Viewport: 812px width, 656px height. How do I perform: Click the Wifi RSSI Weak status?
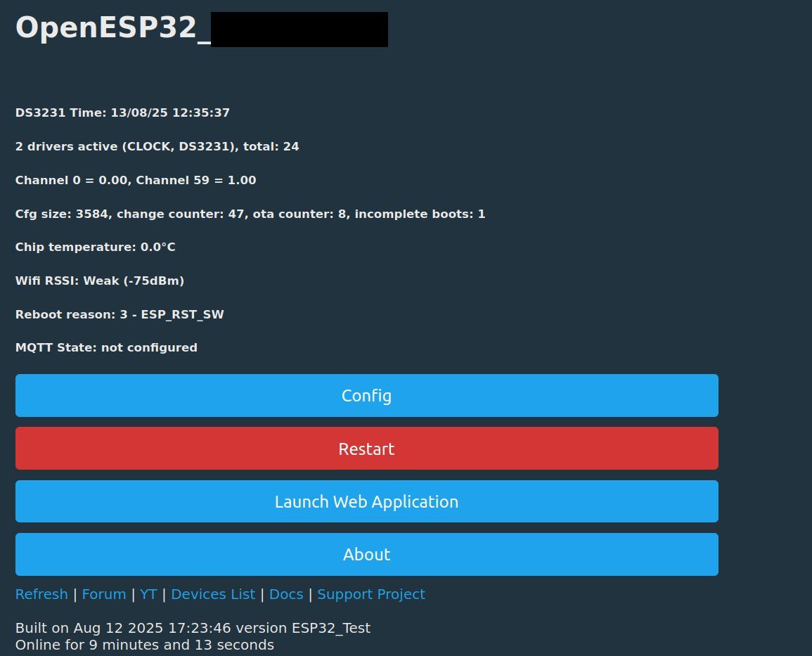(x=100, y=281)
